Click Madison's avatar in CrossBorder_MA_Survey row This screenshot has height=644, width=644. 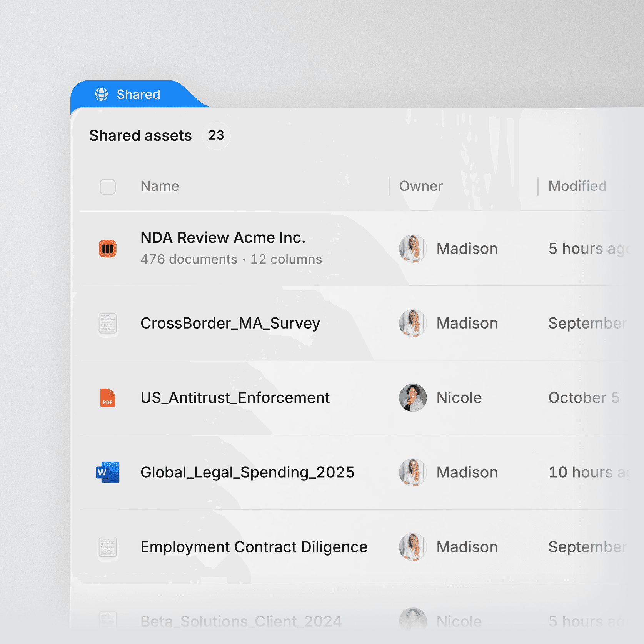413,323
